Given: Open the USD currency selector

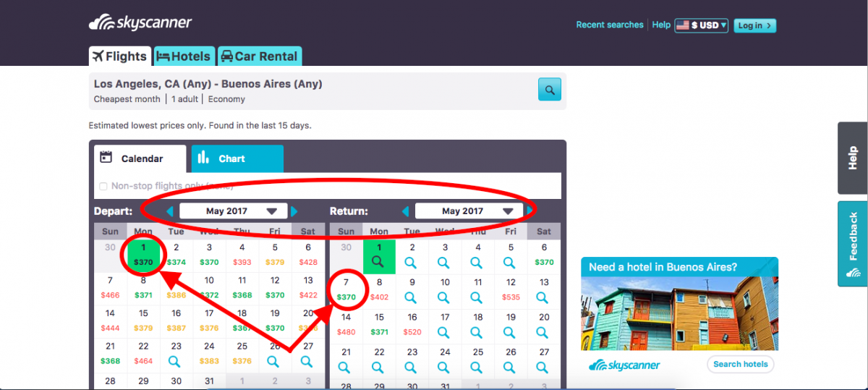Looking at the screenshot, I should point(701,25).
